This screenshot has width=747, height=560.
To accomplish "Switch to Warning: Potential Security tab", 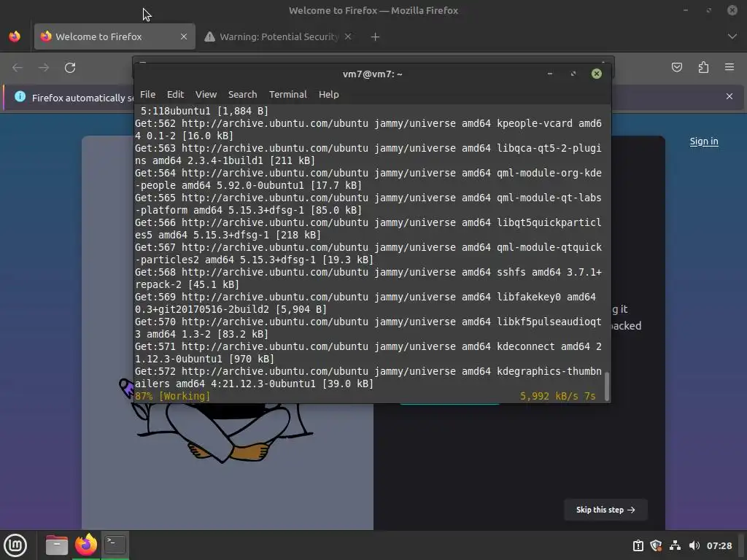I will 279,36.
